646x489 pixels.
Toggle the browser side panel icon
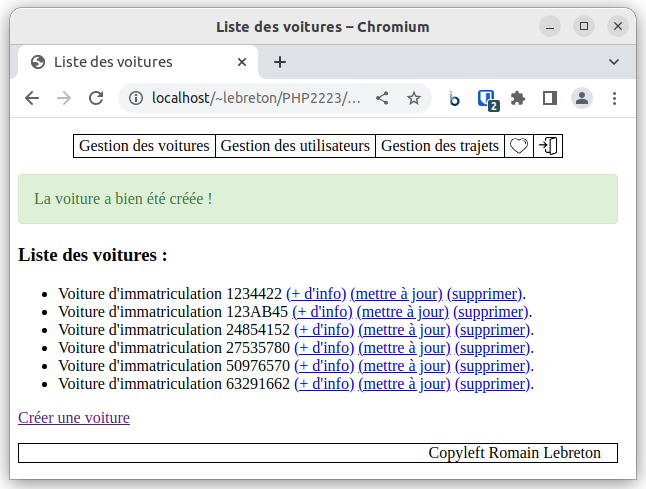pyautogui.click(x=550, y=98)
